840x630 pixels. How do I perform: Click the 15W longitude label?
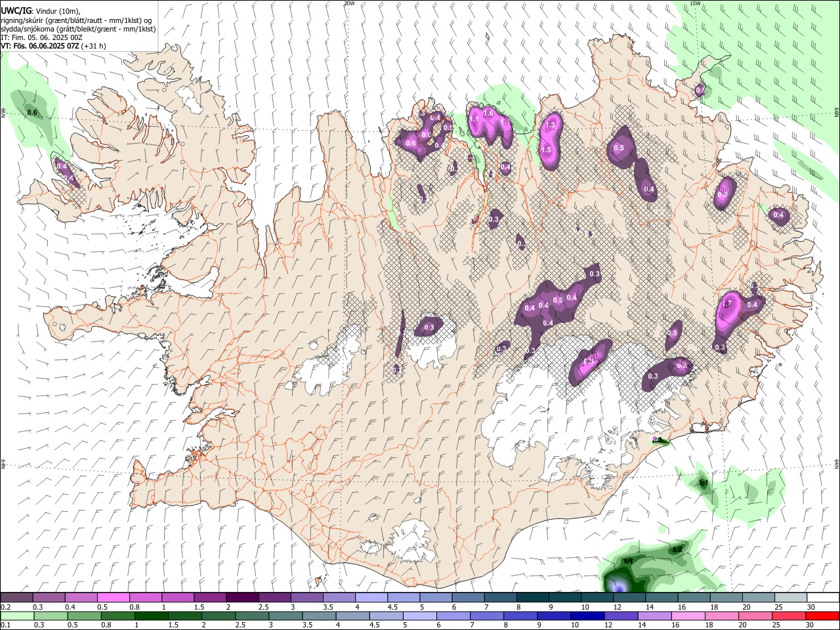(x=695, y=3)
